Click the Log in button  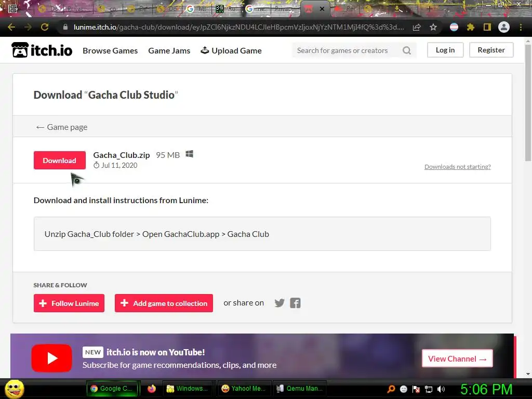click(x=445, y=50)
